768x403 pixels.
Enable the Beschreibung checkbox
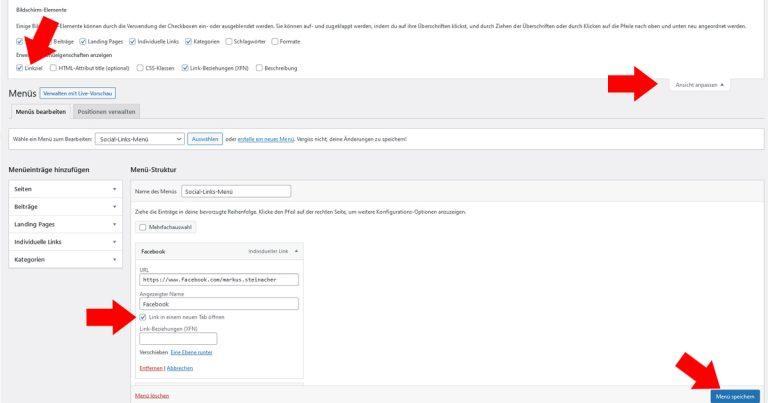(260, 68)
